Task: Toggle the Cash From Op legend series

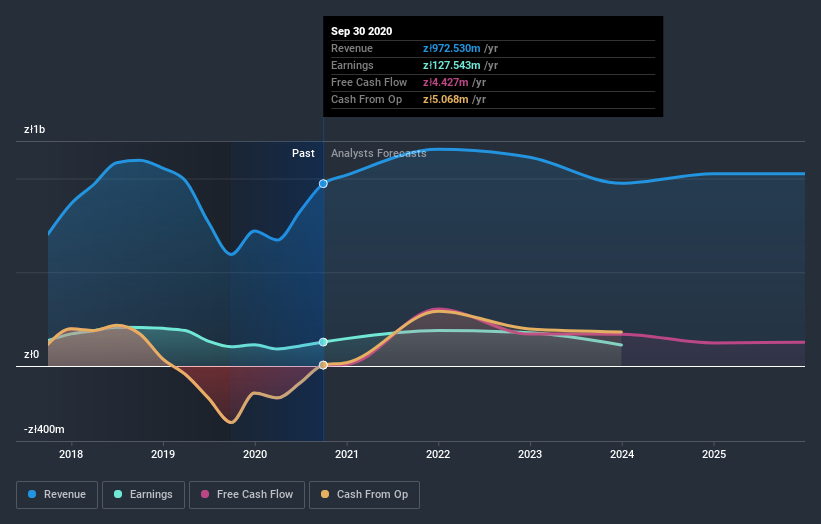Action: coord(364,495)
